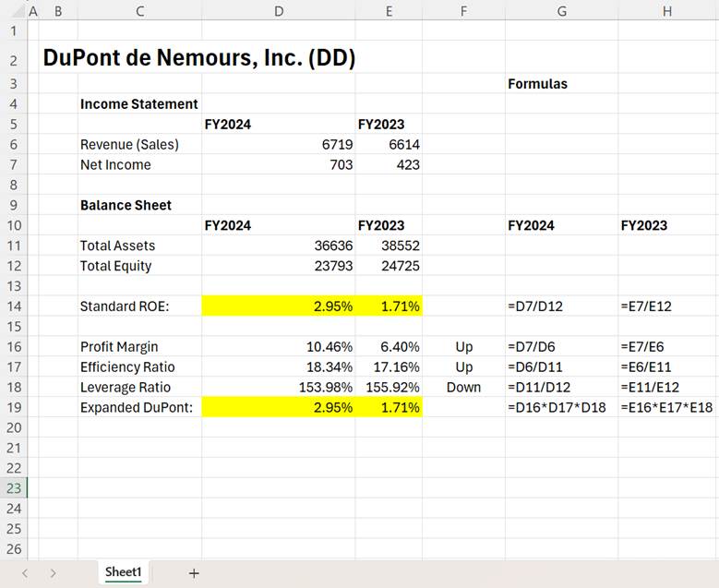This screenshot has width=719, height=588.
Task: Select the formula text =E7/E6
Action: (642, 346)
